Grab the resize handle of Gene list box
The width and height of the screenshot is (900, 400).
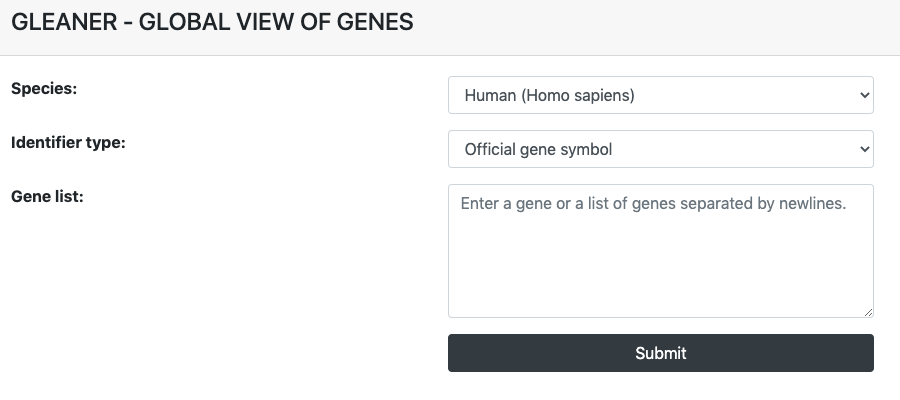868,312
